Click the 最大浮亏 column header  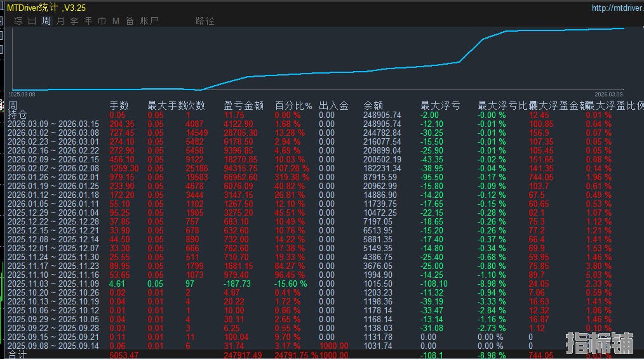(440, 106)
